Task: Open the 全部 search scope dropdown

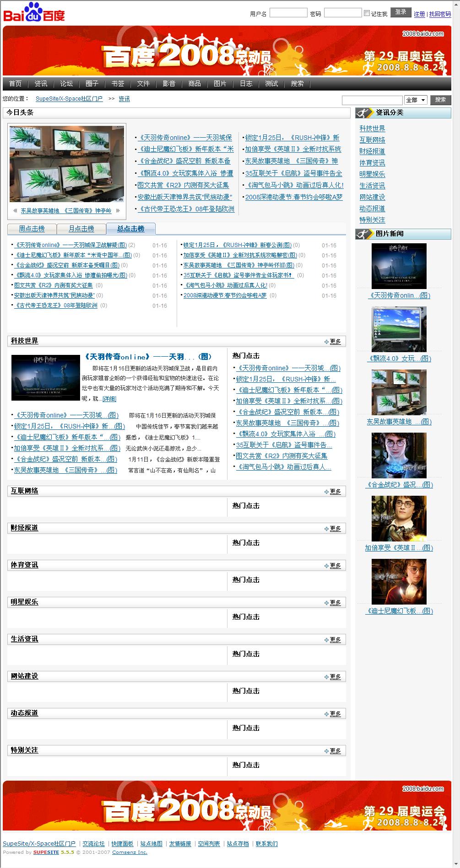Action: point(416,100)
